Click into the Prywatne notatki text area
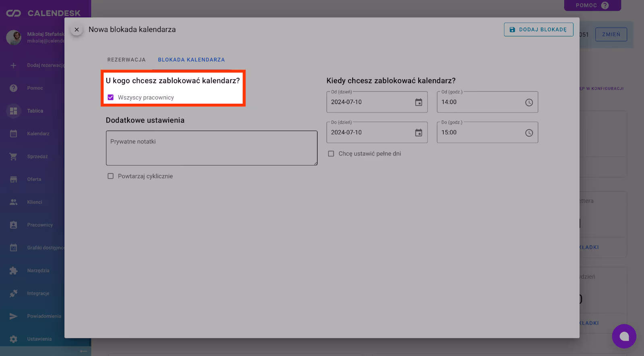This screenshot has width=644, height=356. coord(211,148)
